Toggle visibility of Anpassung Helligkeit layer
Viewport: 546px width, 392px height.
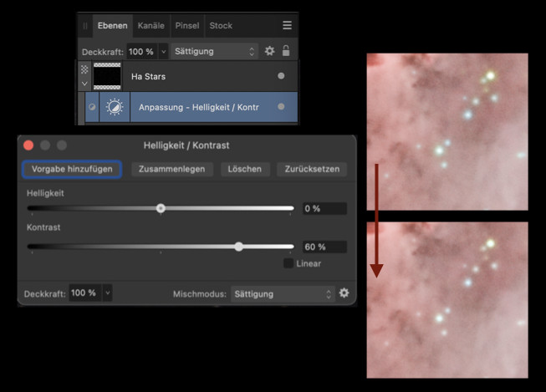[x=281, y=107]
